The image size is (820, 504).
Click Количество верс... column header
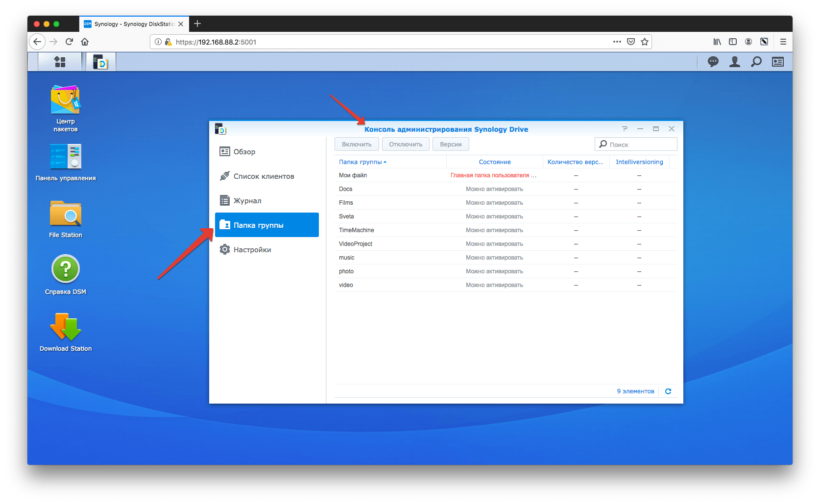[x=576, y=162]
